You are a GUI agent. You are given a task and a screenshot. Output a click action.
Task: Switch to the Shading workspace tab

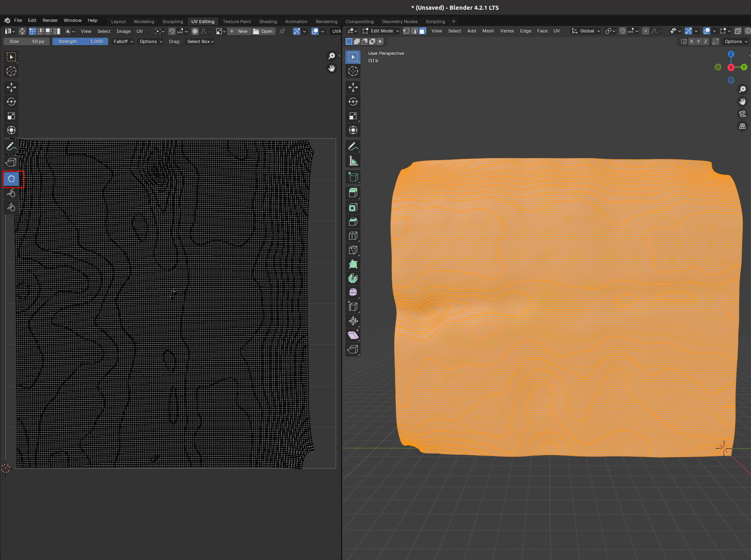(x=268, y=22)
